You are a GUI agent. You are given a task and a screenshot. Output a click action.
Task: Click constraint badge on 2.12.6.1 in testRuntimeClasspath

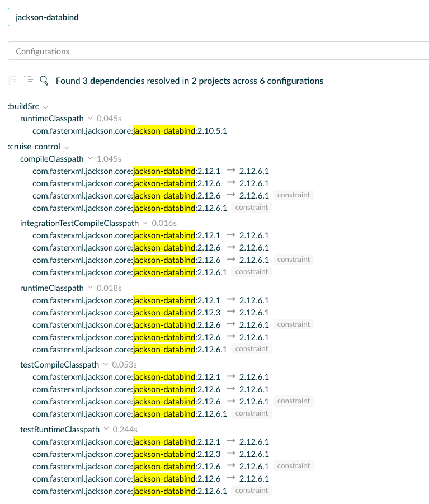coord(251,490)
